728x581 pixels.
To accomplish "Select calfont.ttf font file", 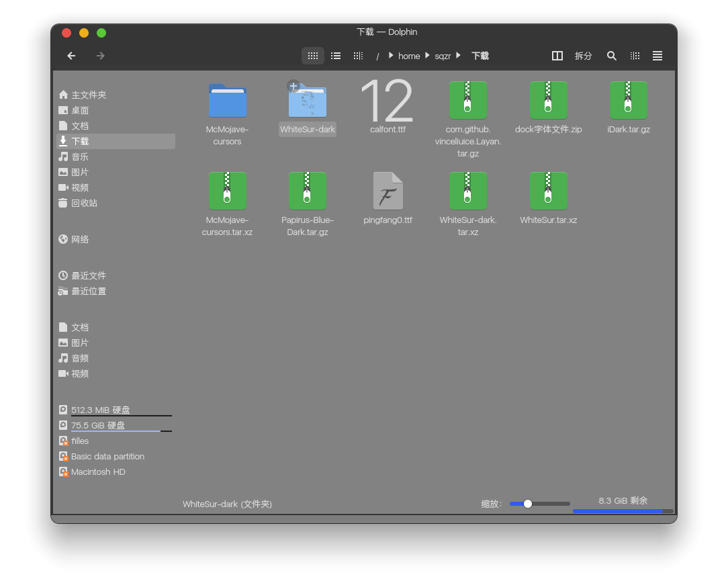I will click(x=388, y=107).
